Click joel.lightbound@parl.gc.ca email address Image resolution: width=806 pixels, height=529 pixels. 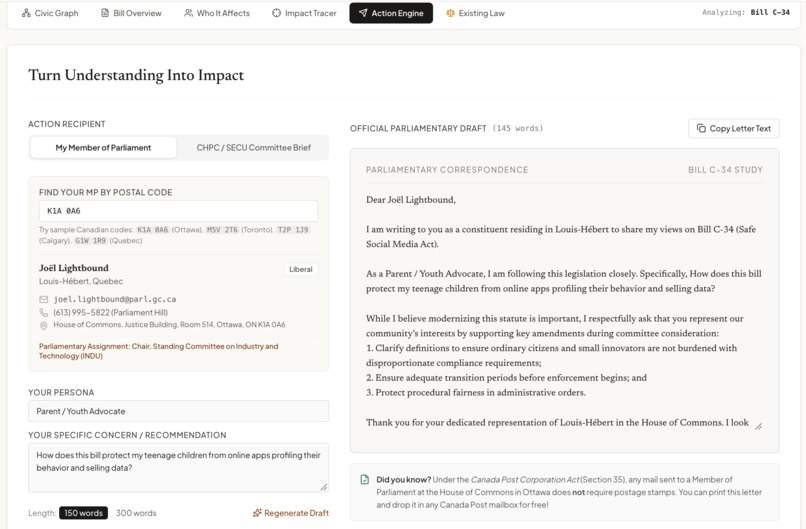tap(115, 299)
